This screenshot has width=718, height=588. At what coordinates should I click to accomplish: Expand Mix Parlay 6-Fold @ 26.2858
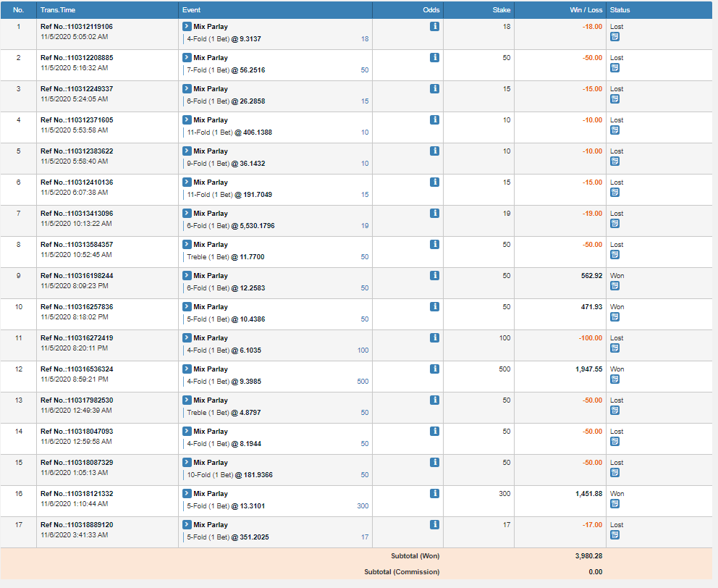(x=187, y=89)
